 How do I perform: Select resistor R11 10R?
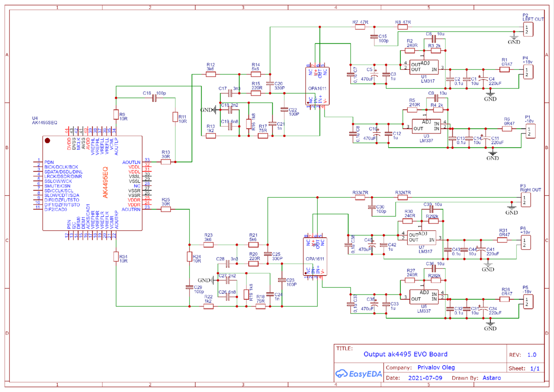pyautogui.click(x=175, y=117)
